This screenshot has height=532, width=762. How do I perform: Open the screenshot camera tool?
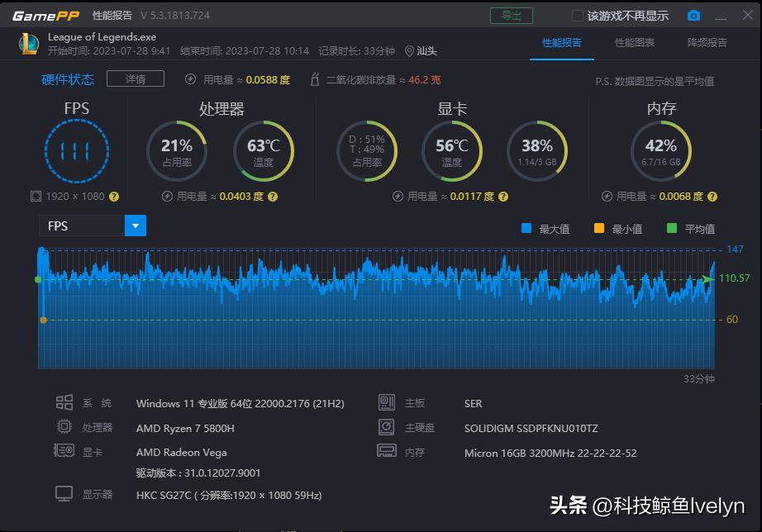click(x=694, y=14)
